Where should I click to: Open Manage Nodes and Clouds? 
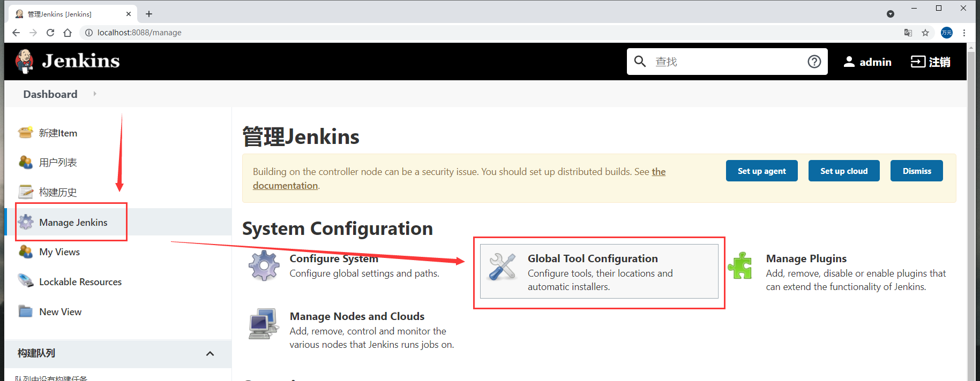357,316
